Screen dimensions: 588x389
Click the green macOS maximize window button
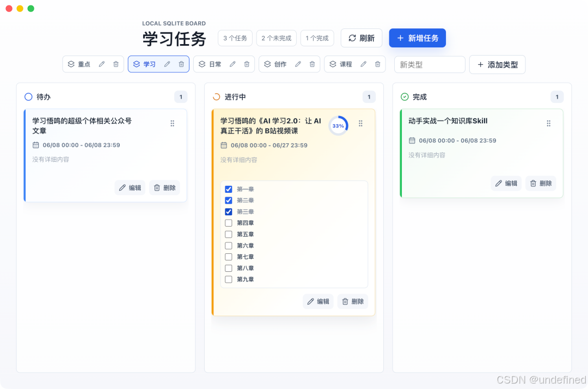30,8
